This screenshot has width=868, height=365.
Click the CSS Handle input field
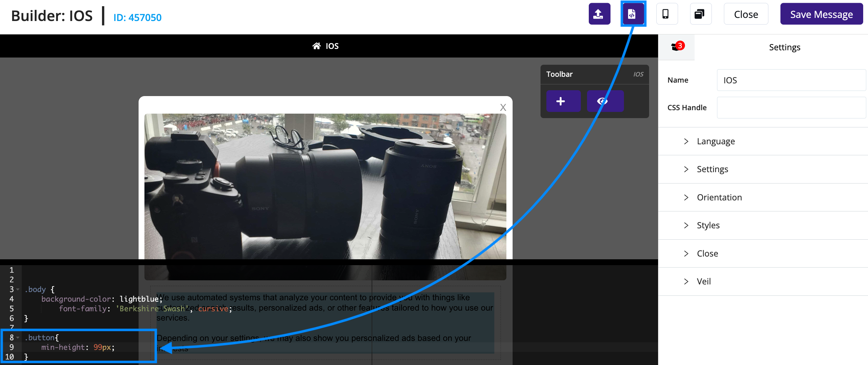click(x=791, y=107)
